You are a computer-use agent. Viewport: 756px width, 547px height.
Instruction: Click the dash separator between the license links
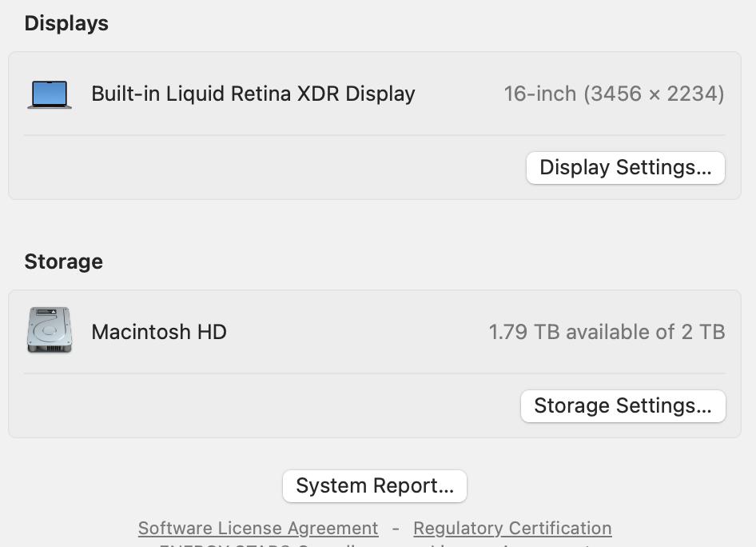coord(396,529)
